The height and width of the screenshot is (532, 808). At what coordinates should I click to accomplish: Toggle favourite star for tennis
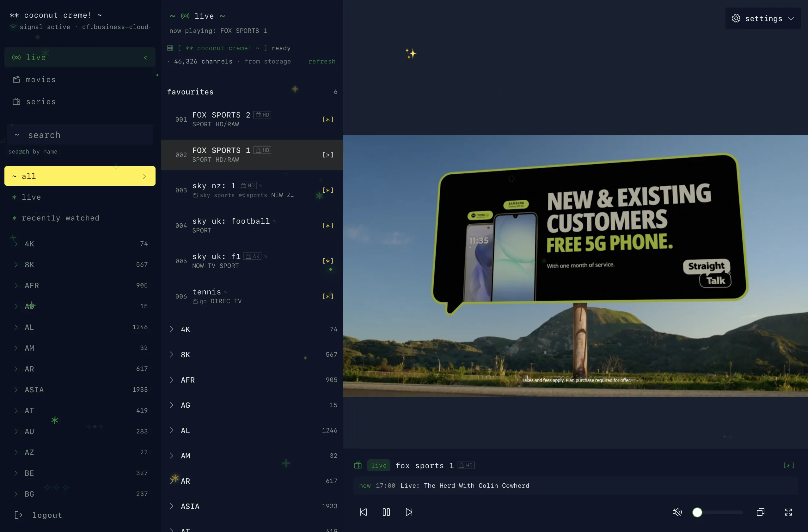pyautogui.click(x=327, y=296)
